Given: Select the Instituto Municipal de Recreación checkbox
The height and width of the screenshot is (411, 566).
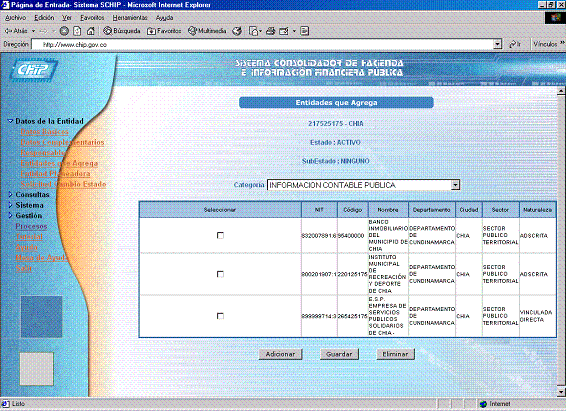Looking at the screenshot, I should 220,274.
